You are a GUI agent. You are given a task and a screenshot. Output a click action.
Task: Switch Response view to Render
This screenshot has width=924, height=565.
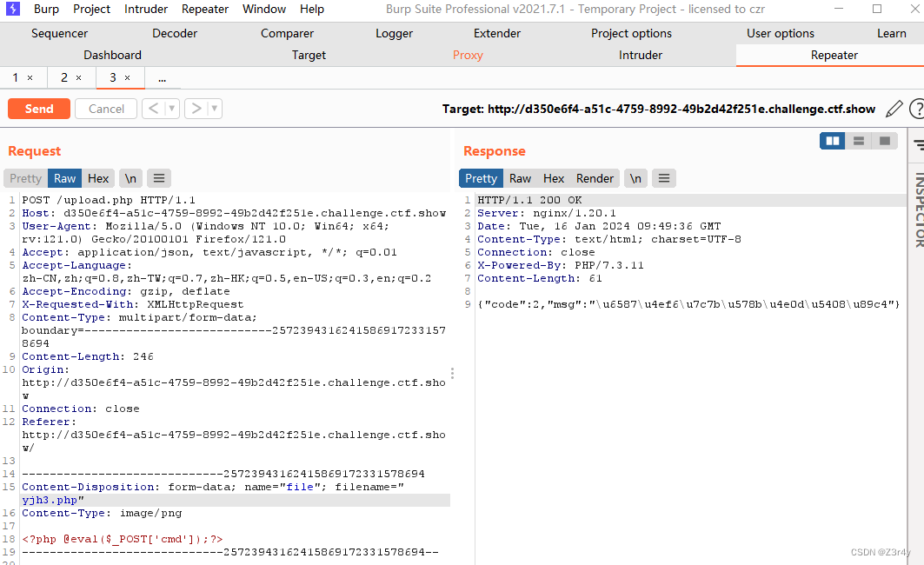pyautogui.click(x=595, y=178)
